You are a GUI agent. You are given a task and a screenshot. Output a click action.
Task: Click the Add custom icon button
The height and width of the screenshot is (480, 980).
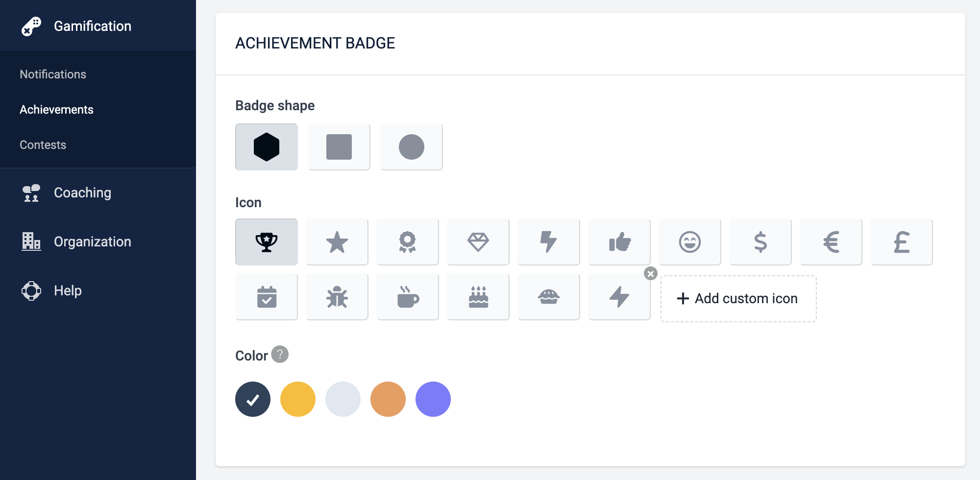(738, 299)
